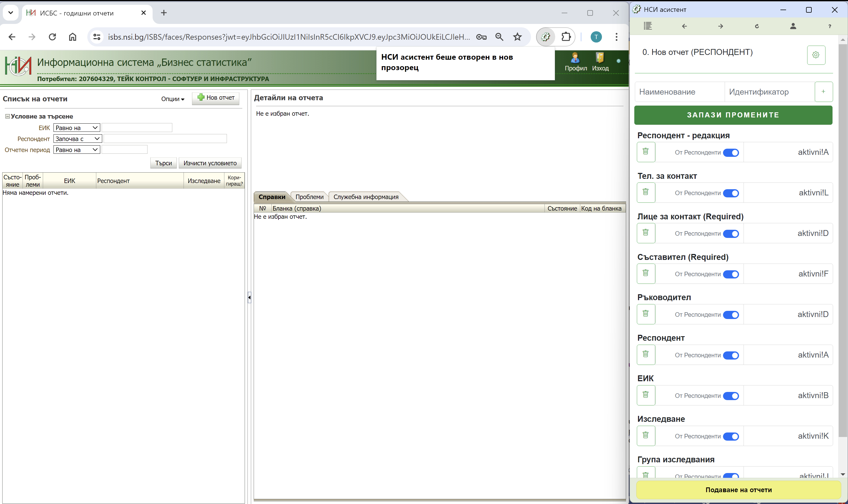Toggle От Респонденти for Съставител
This screenshot has height=504, width=848.
tap(731, 274)
